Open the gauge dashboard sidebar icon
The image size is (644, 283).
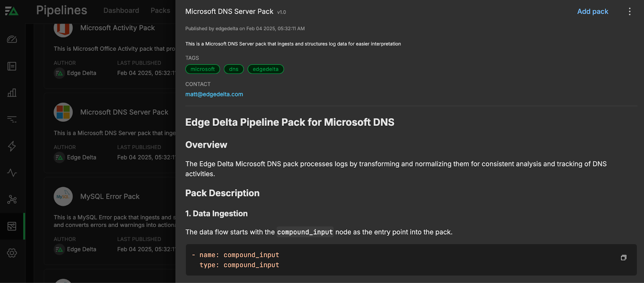pyautogui.click(x=12, y=40)
